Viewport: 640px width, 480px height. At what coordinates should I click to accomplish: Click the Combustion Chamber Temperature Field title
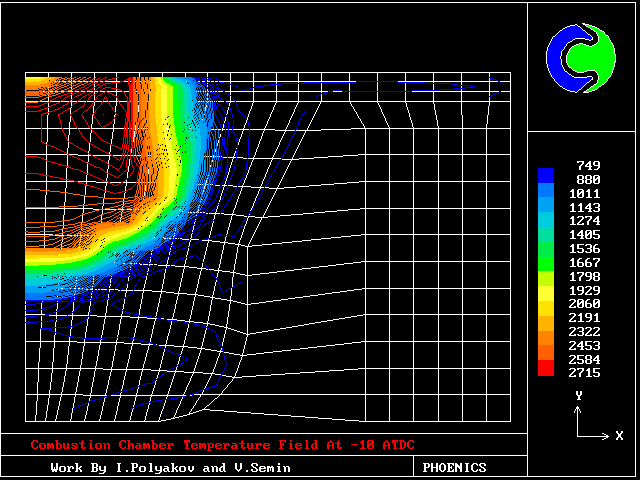(222, 445)
